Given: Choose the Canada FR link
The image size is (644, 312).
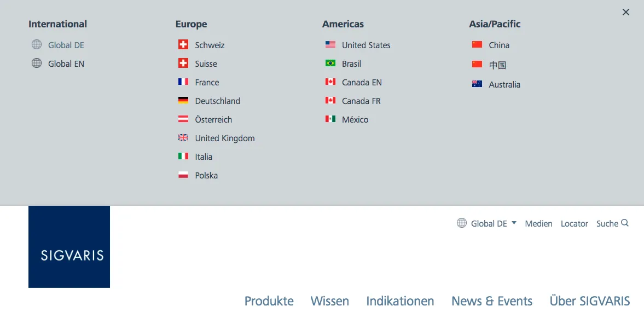Looking at the screenshot, I should click(362, 101).
